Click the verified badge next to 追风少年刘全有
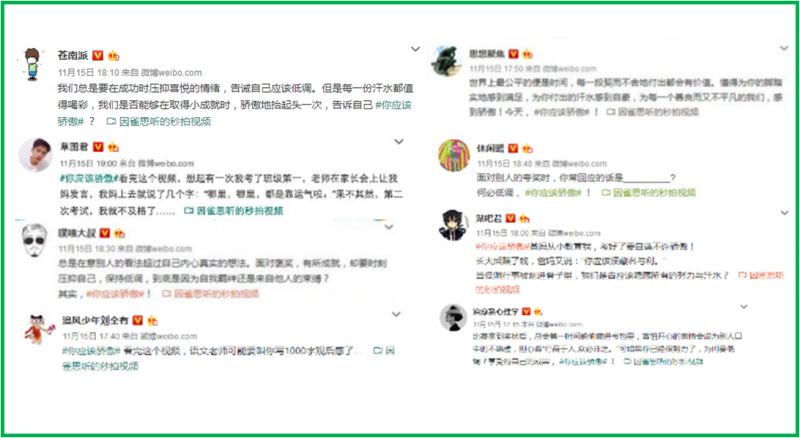 pyautogui.click(x=137, y=320)
